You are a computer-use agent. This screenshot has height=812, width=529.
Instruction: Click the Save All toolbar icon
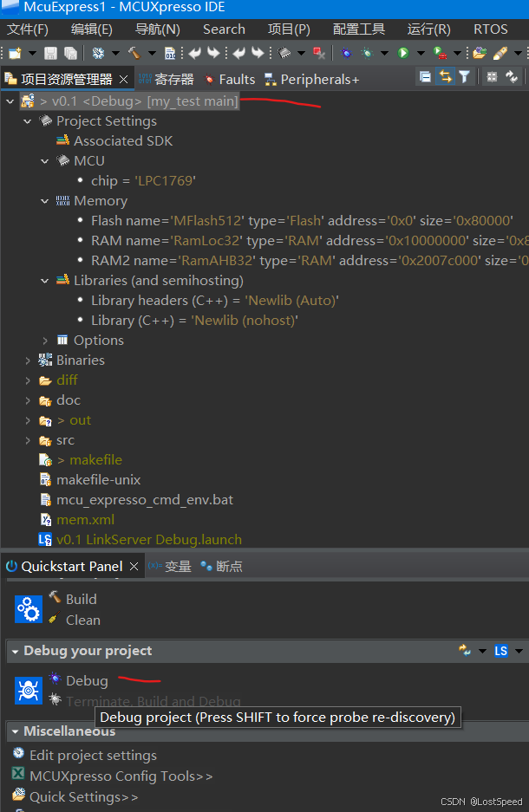click(x=70, y=53)
